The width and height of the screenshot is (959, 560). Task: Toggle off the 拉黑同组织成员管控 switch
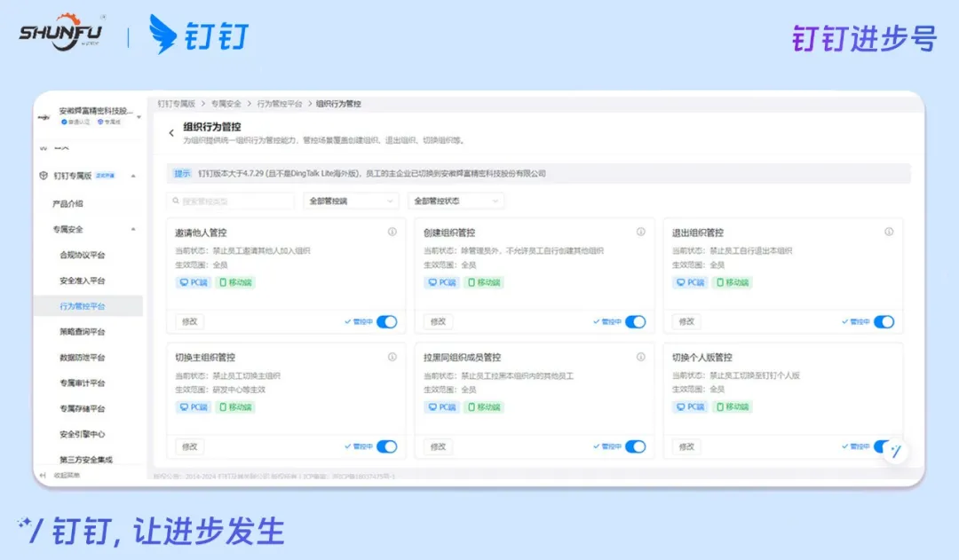click(x=636, y=447)
